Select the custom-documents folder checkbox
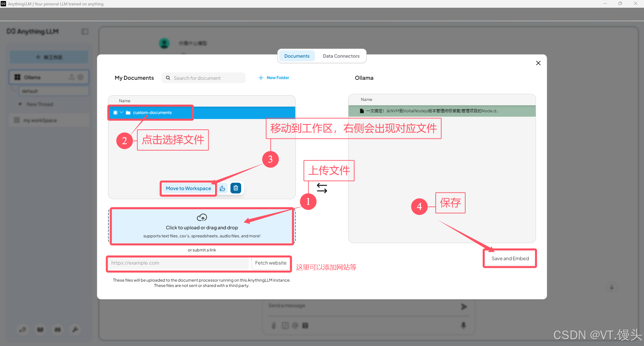The width and height of the screenshot is (644, 346). 115,113
